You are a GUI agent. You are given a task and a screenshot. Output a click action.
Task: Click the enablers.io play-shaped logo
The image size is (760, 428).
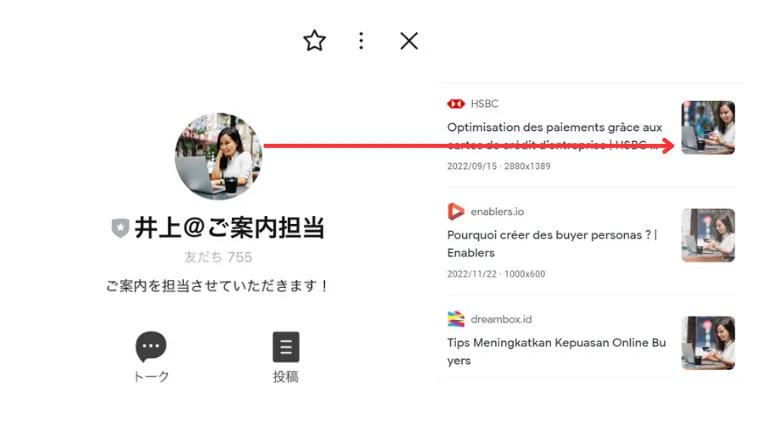[x=456, y=211]
